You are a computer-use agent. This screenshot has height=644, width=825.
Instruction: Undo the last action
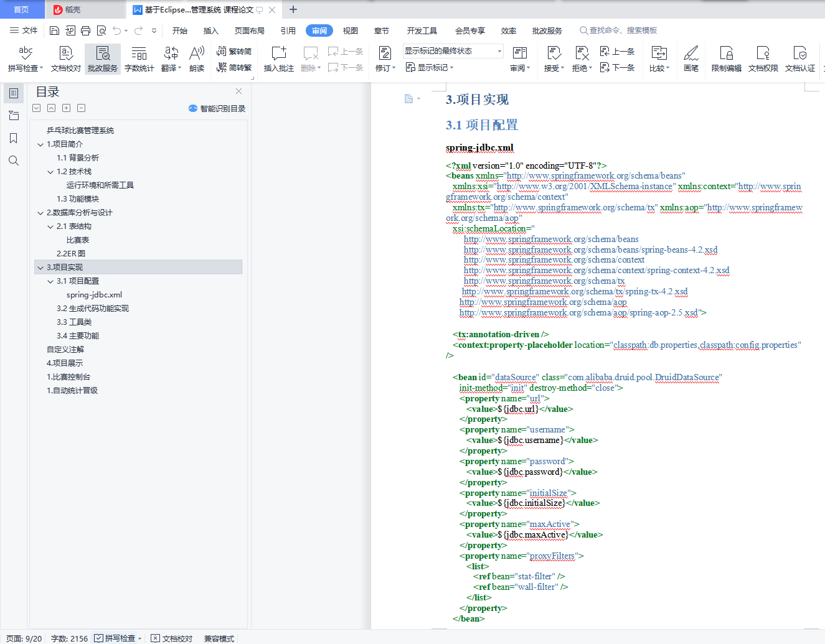click(x=116, y=30)
